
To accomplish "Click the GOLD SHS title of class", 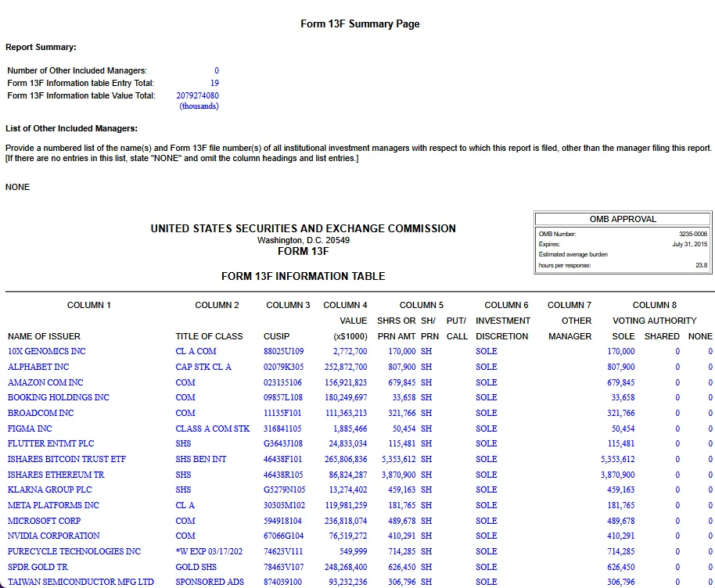I will coord(196,567).
